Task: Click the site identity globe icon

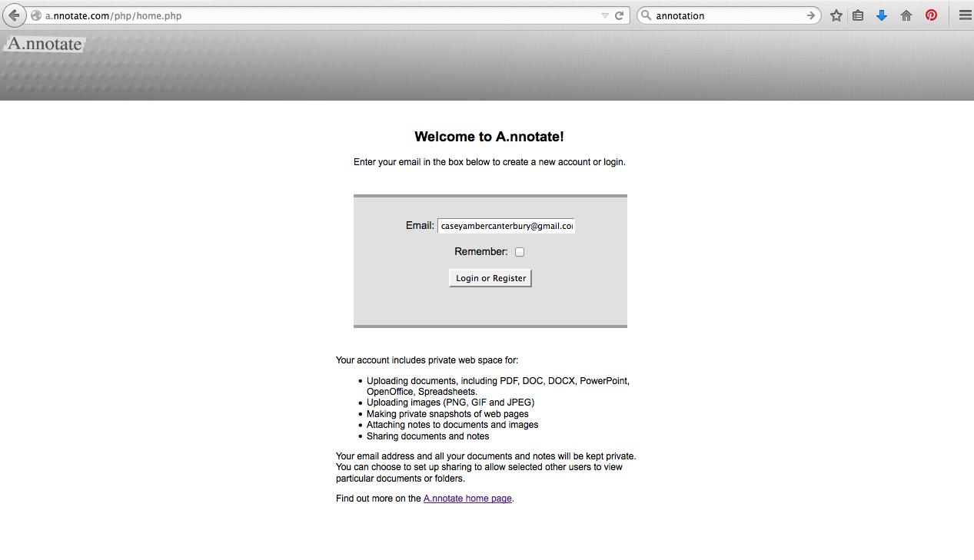Action: (x=36, y=15)
